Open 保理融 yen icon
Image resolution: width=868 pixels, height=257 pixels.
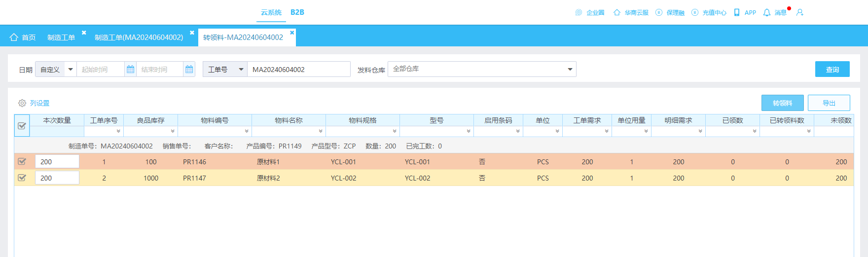pyautogui.click(x=658, y=12)
